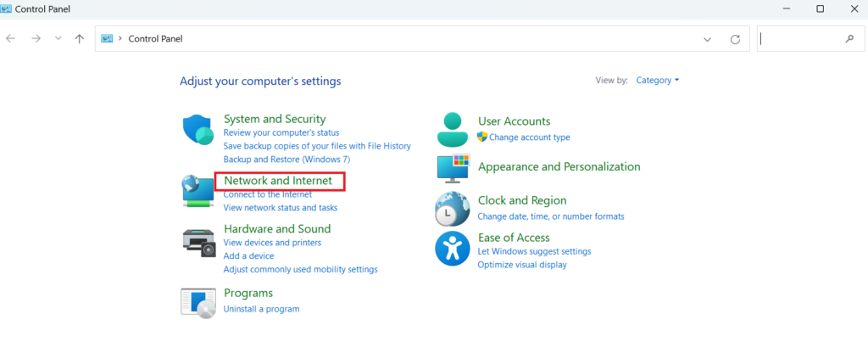
Task: Expand the address bar breadcrumb chevron
Action: click(x=120, y=39)
